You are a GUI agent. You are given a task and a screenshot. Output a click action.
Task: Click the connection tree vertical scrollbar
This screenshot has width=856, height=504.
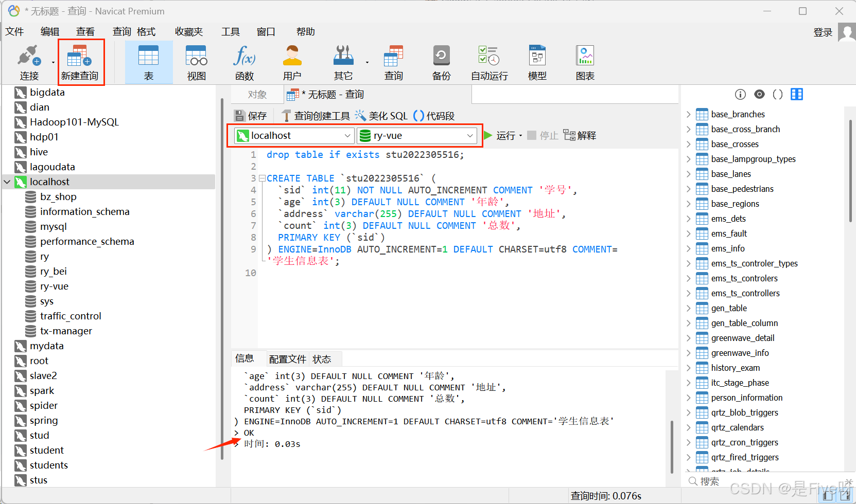(222, 278)
